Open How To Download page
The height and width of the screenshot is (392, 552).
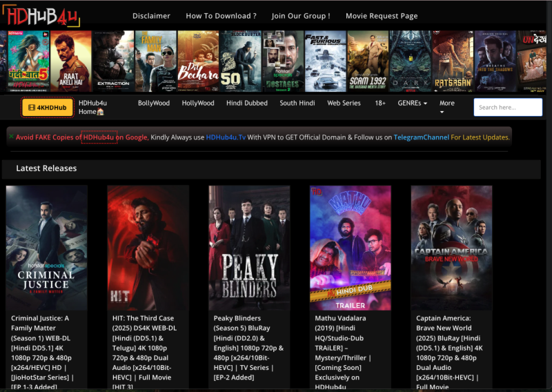point(221,16)
